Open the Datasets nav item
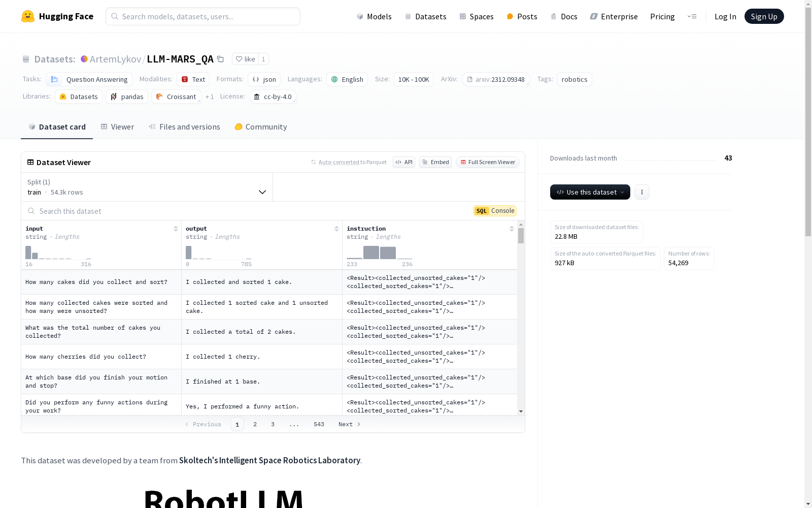Screen dimensions: 812x508 pos(425,16)
